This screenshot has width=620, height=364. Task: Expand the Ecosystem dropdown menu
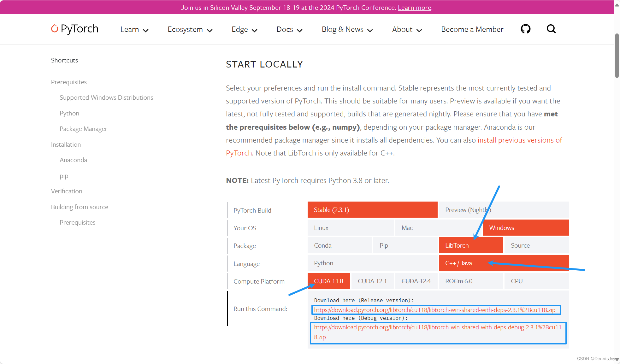(x=190, y=29)
